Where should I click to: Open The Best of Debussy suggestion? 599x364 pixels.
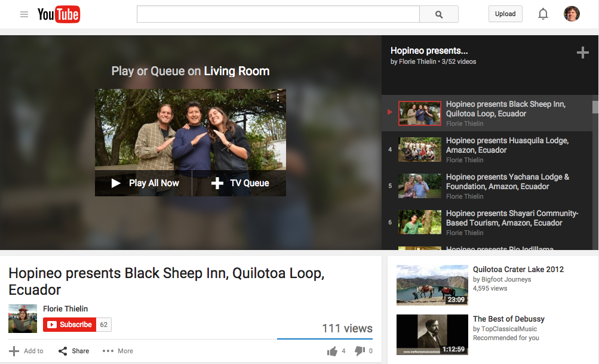point(508,319)
